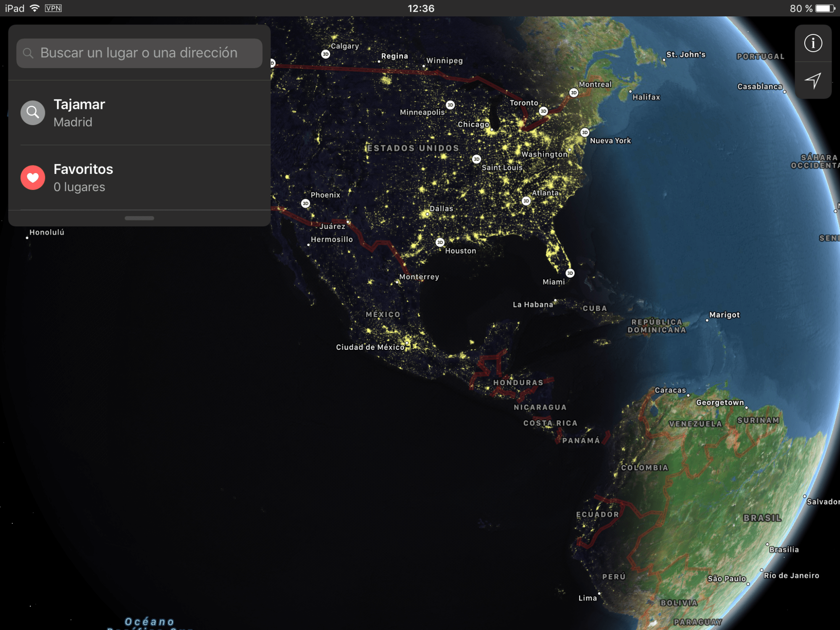Pick the Georgetown city label
Image resolution: width=840 pixels, height=630 pixels.
point(720,402)
